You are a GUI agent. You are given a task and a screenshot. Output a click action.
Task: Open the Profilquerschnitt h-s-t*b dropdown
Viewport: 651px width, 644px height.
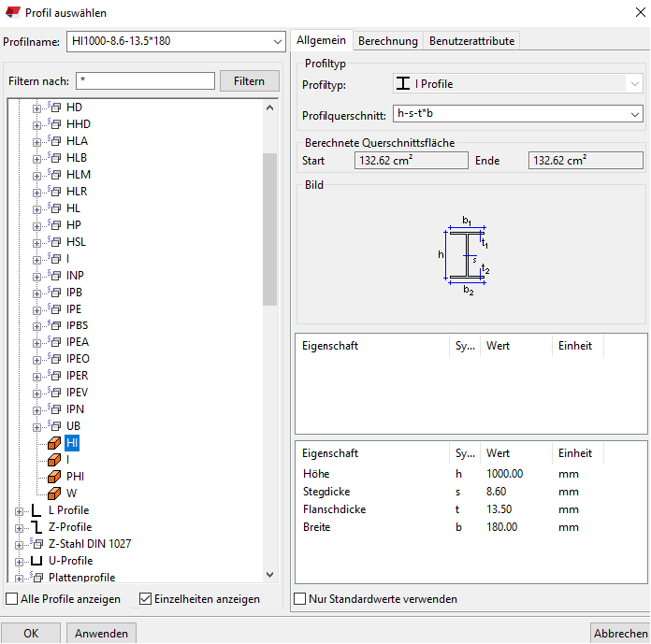[634, 114]
